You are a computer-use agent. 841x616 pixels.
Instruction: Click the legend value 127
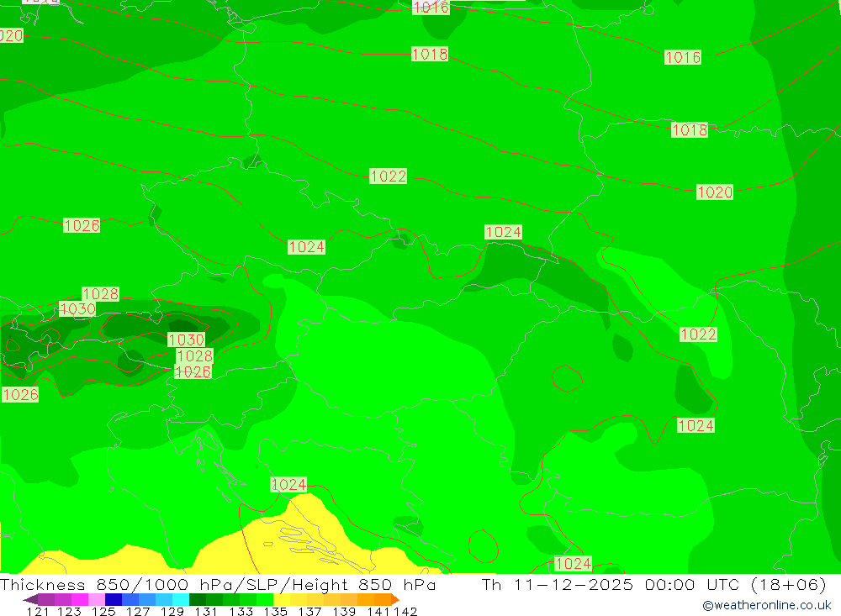[x=138, y=611]
